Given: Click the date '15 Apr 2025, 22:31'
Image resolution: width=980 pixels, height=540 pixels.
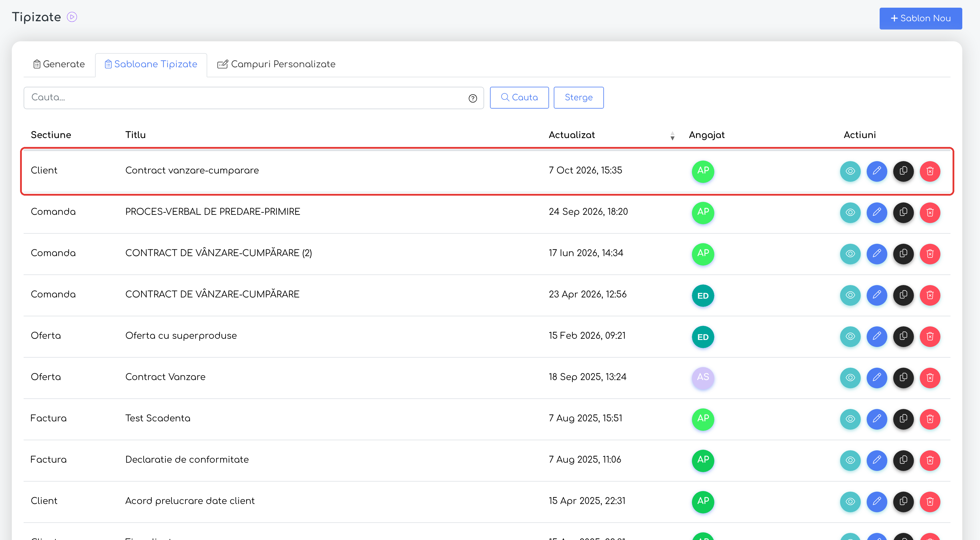Looking at the screenshot, I should pos(587,501).
